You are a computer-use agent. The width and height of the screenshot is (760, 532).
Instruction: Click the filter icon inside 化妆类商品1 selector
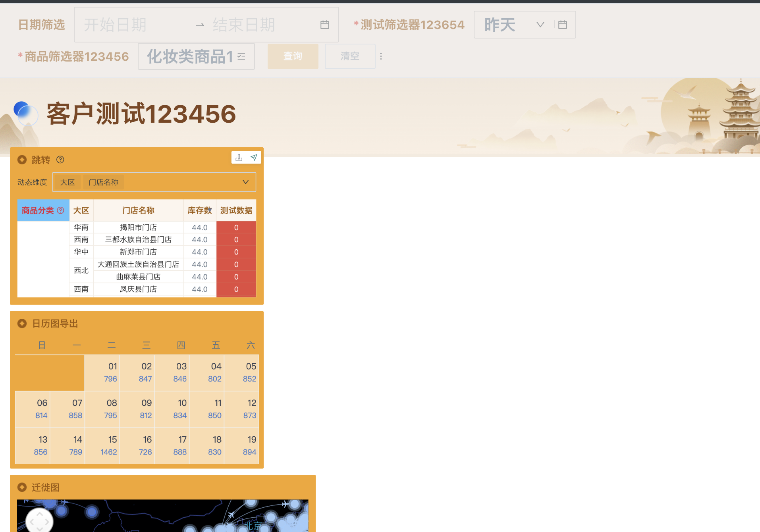click(241, 56)
